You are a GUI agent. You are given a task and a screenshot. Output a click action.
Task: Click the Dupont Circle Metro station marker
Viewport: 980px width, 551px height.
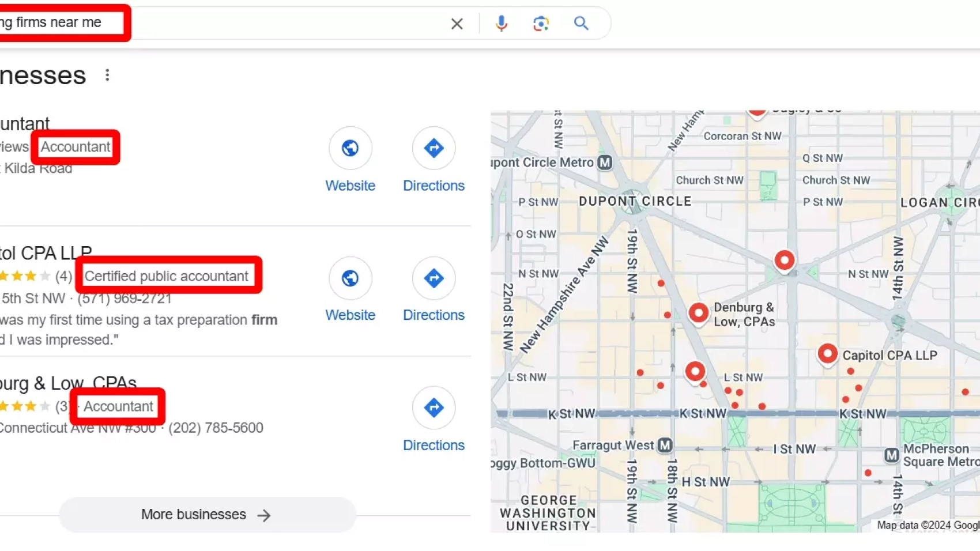605,163
